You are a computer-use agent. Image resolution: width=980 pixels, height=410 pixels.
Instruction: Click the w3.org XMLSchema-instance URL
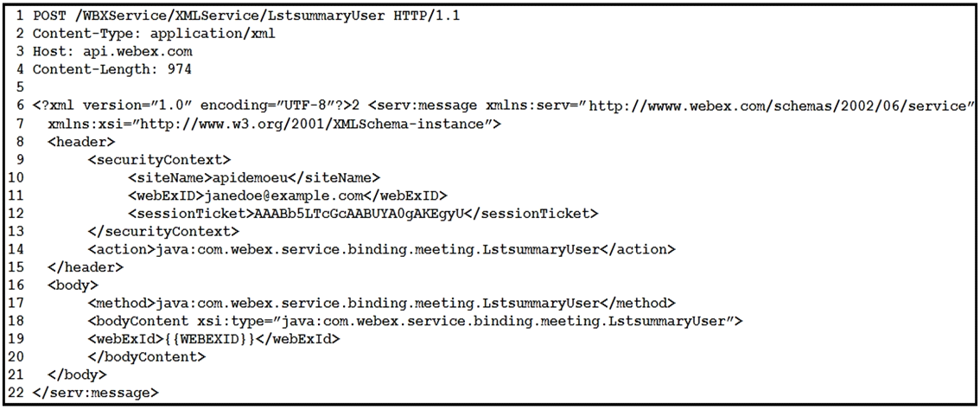pyautogui.click(x=315, y=124)
